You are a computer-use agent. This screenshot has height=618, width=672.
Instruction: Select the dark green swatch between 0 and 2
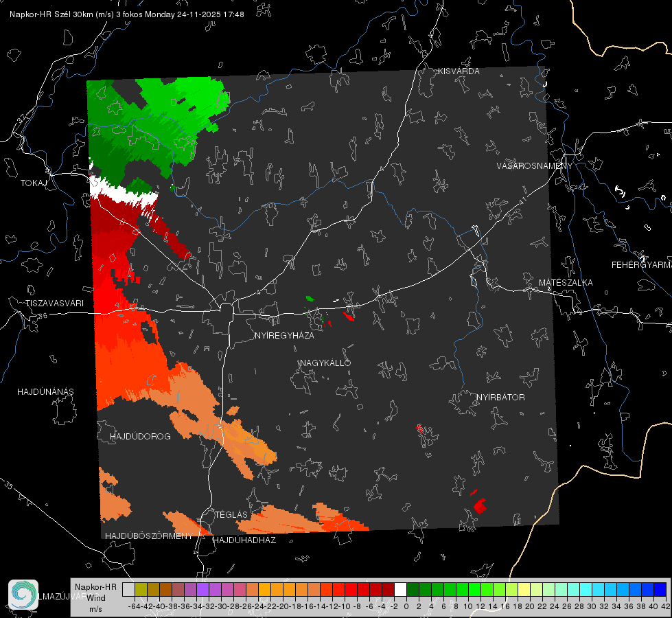413,589
